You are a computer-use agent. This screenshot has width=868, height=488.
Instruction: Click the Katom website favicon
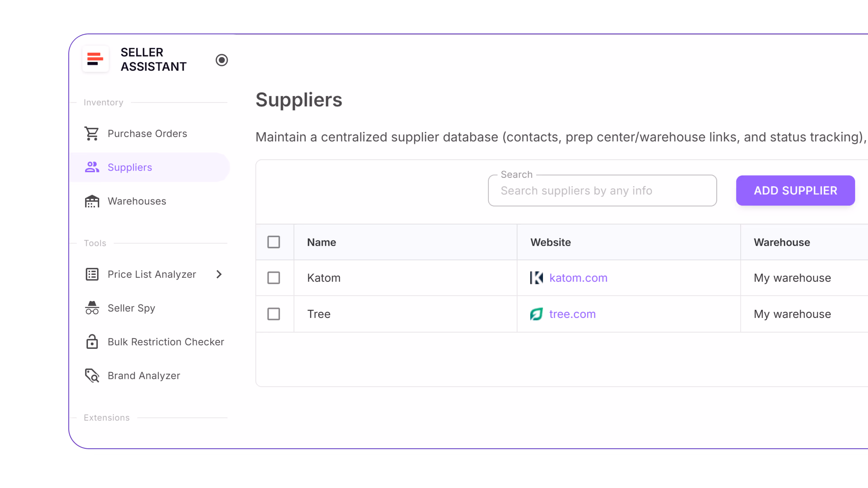pyautogui.click(x=536, y=278)
